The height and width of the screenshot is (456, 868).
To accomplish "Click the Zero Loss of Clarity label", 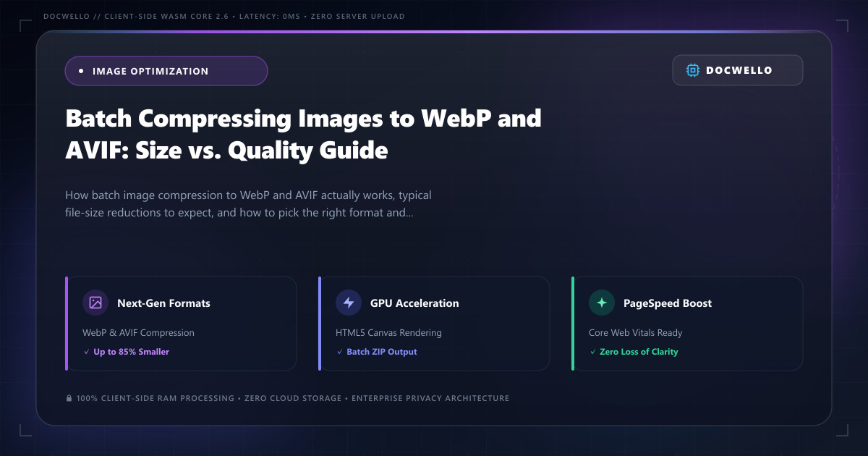I will (x=639, y=352).
